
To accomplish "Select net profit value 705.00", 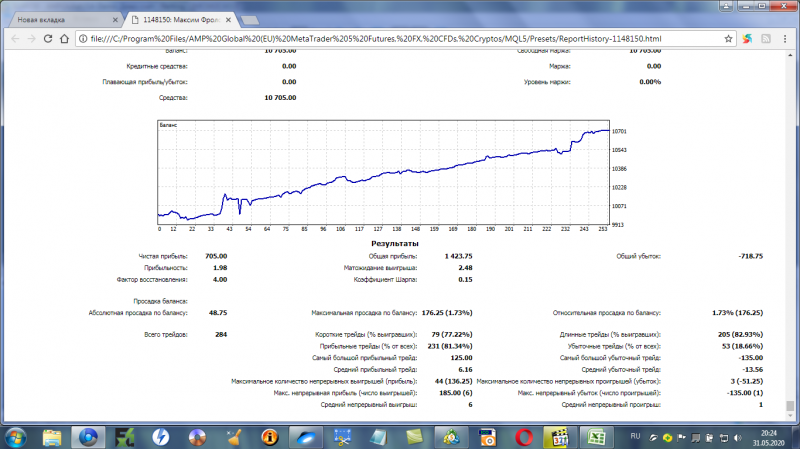I will click(x=216, y=256).
